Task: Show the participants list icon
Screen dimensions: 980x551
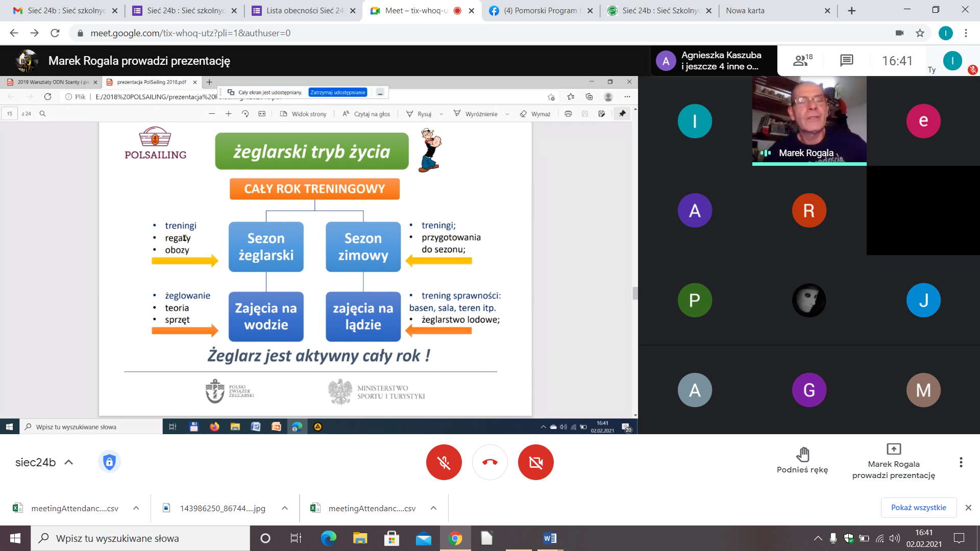Action: point(802,61)
